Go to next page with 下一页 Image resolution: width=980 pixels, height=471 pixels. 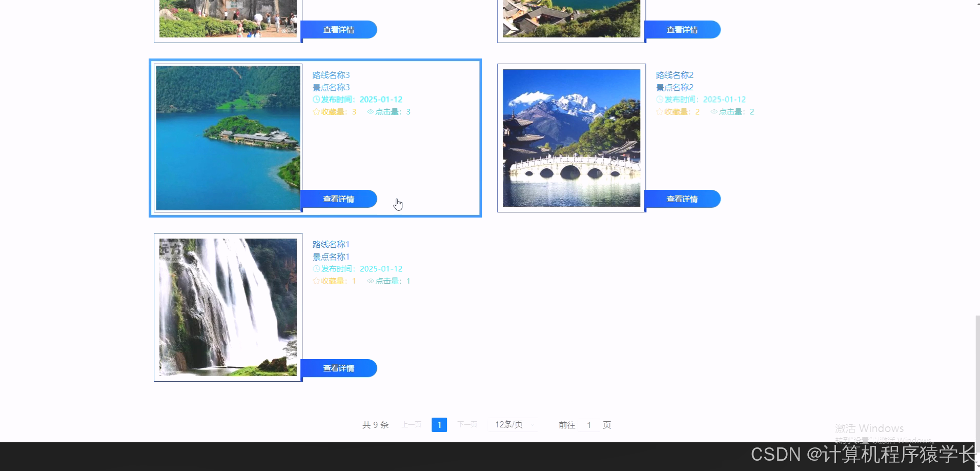[x=467, y=425]
